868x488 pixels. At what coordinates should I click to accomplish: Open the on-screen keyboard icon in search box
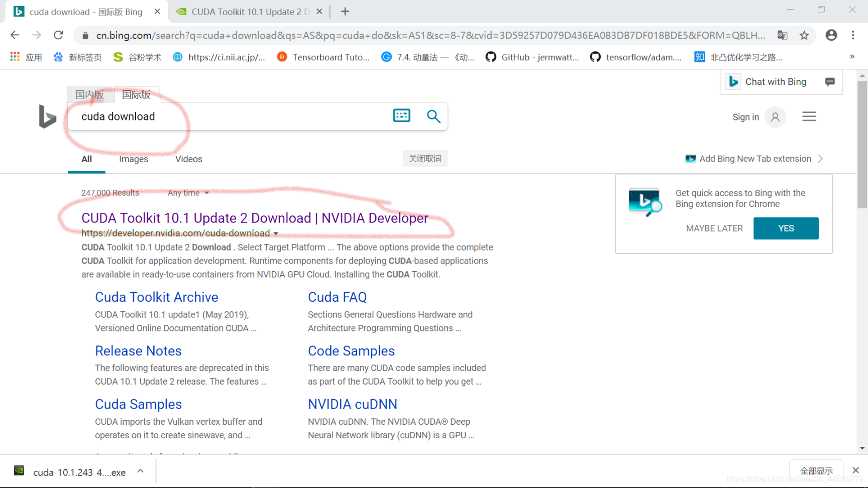(402, 116)
